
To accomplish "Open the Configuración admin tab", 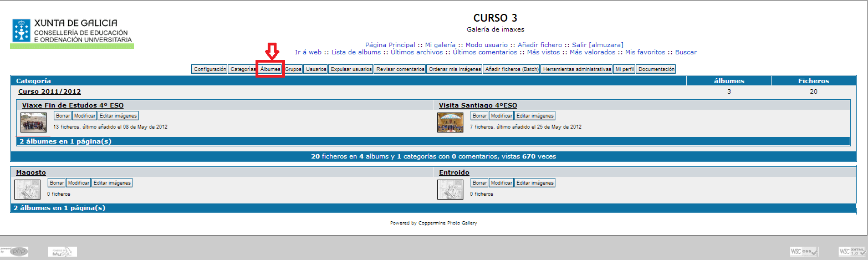I will [x=210, y=69].
